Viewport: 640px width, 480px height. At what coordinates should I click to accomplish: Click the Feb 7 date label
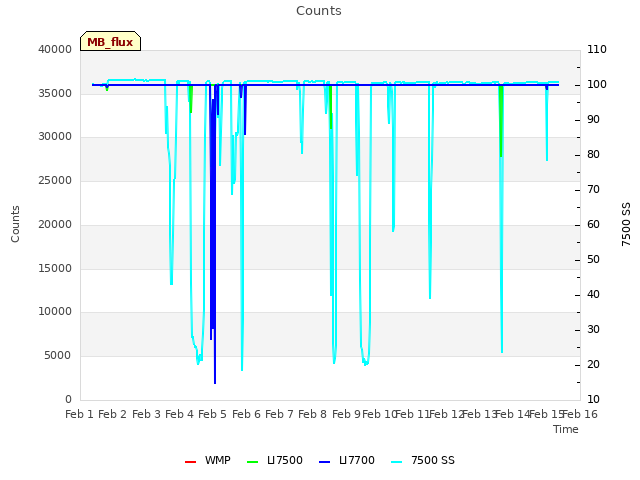280,415
